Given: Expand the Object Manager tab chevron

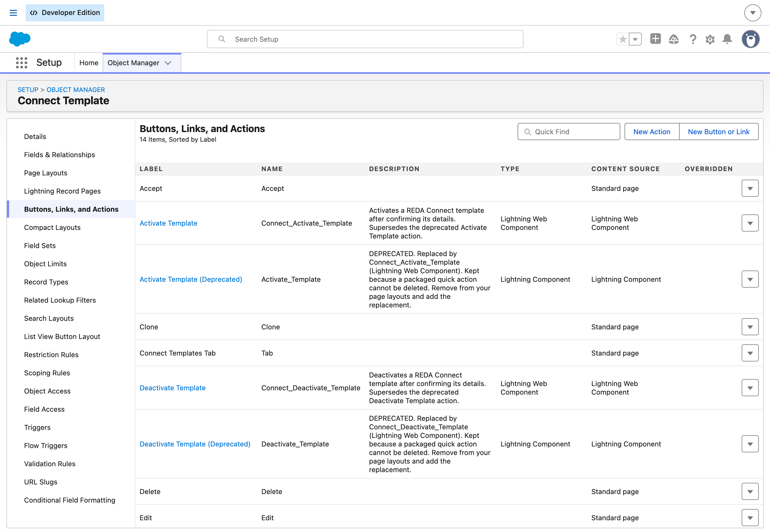Looking at the screenshot, I should pyautogui.click(x=168, y=63).
